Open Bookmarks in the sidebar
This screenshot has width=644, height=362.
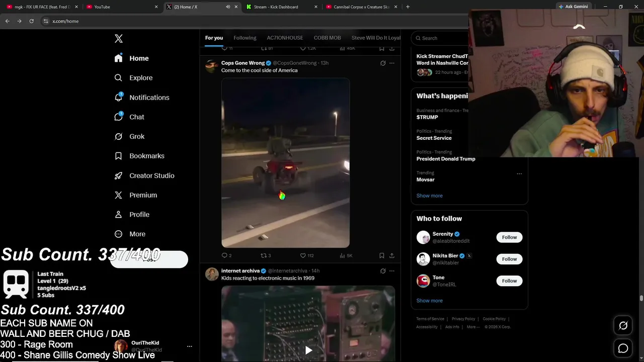(139, 156)
